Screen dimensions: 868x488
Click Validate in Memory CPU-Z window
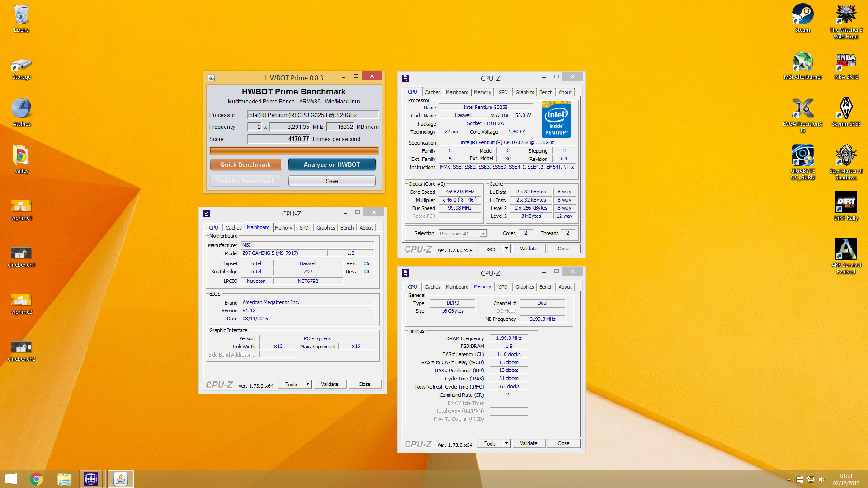click(x=528, y=443)
